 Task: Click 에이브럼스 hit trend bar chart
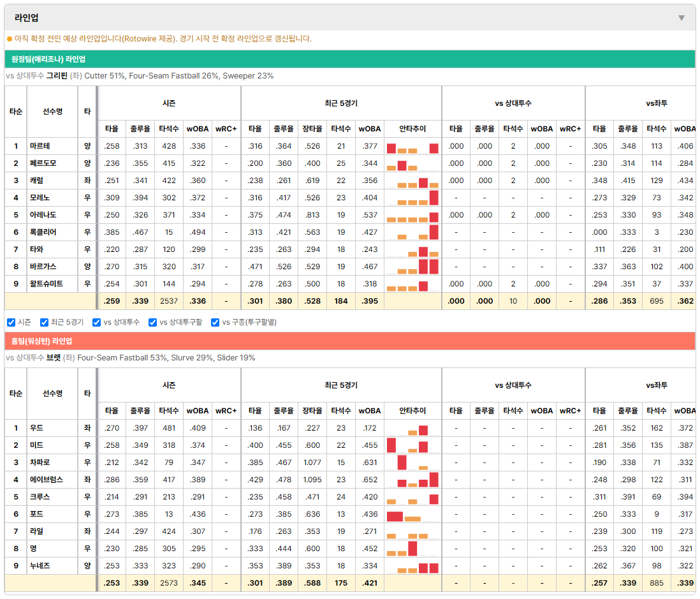412,480
